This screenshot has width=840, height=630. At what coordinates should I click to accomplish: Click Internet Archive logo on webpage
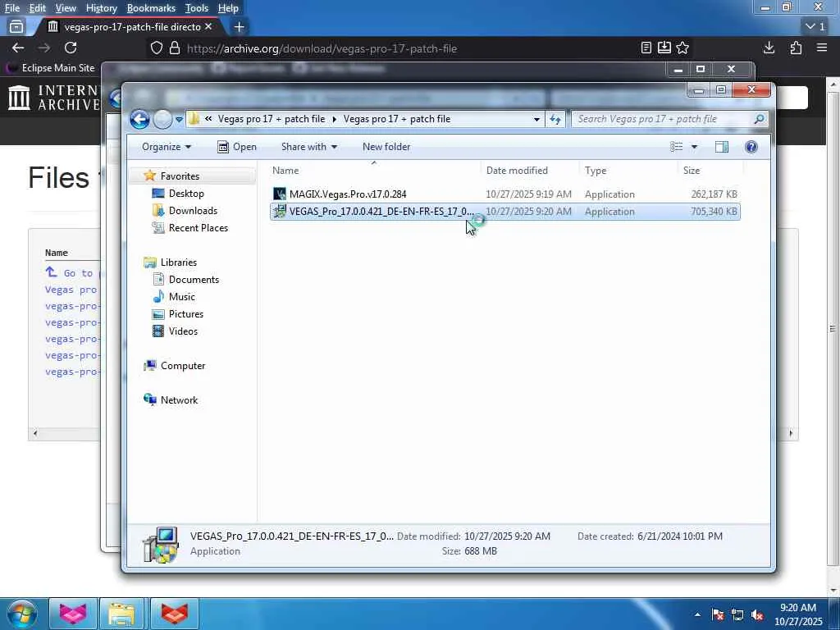(x=54, y=98)
